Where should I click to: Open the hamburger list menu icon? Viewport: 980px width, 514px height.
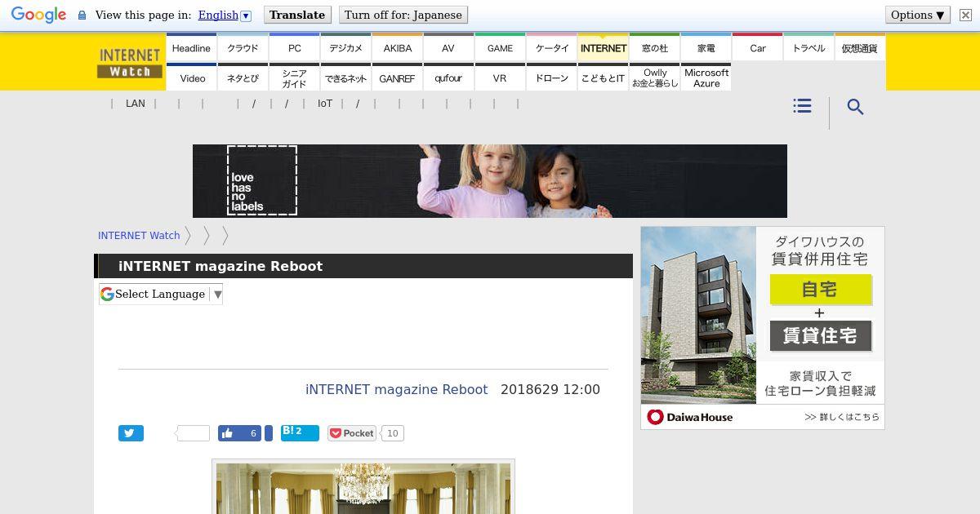(802, 106)
